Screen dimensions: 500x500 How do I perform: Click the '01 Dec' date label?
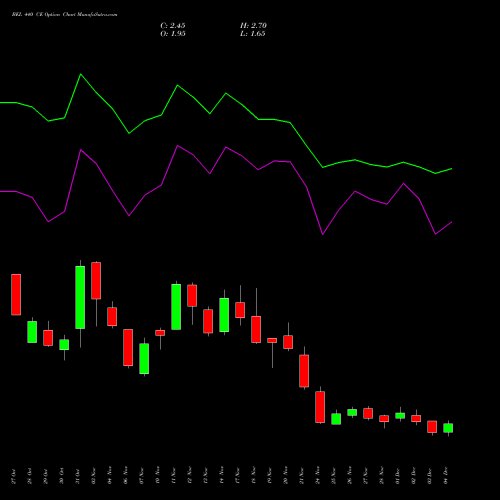click(398, 476)
